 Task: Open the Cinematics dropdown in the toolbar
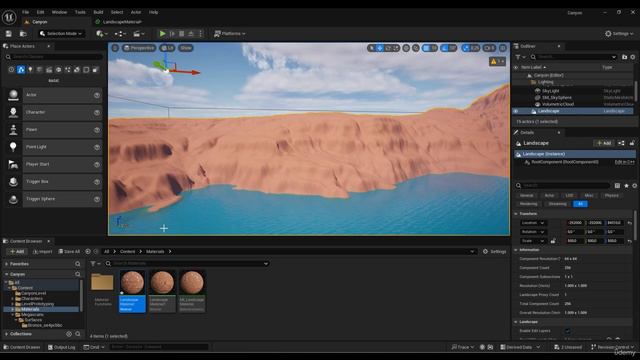coord(139,34)
